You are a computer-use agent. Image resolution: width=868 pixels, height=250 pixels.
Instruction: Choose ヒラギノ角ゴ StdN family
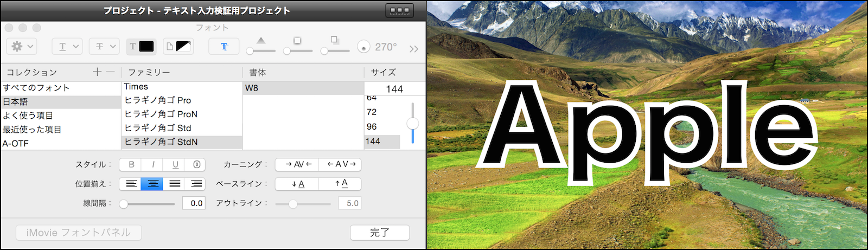click(x=182, y=142)
